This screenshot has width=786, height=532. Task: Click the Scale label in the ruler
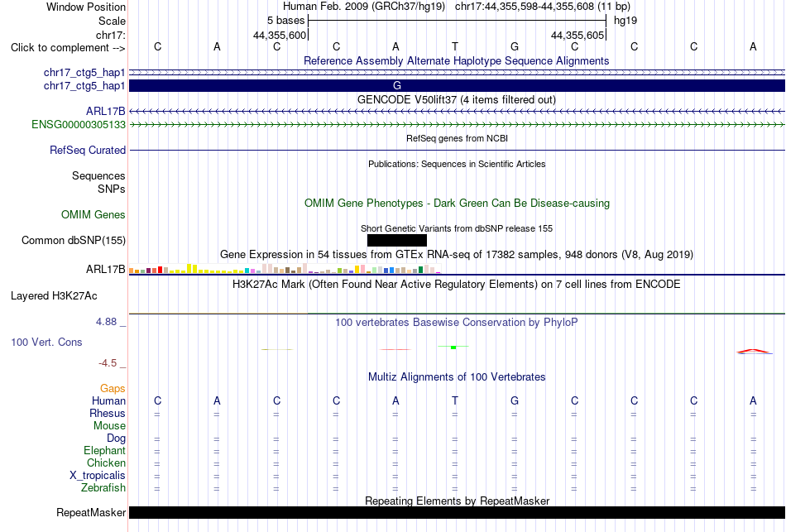coord(112,21)
